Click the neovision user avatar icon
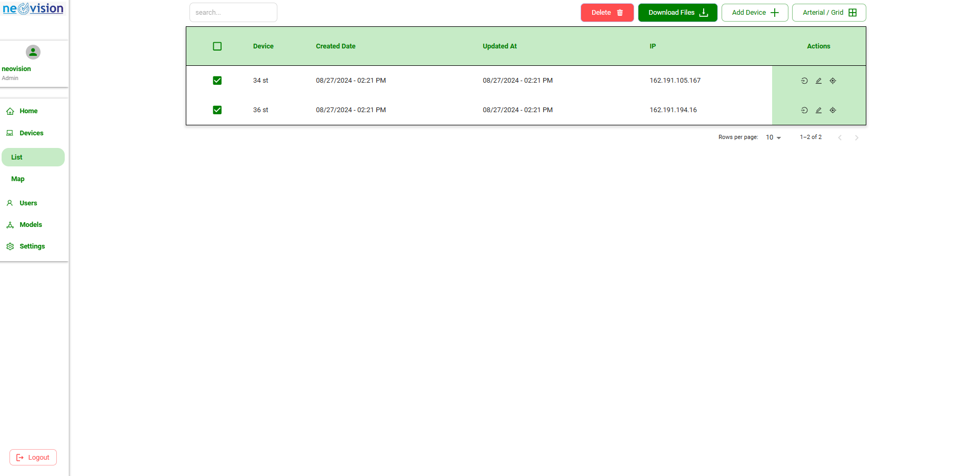This screenshot has height=476, width=980. [33, 52]
